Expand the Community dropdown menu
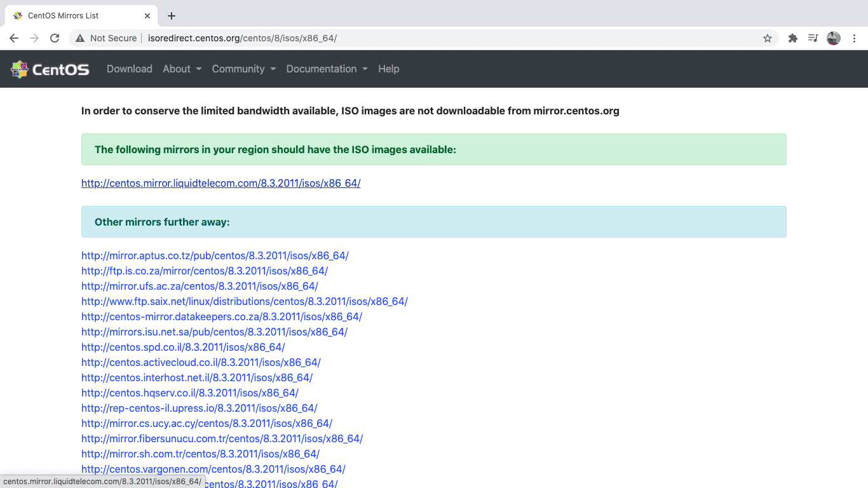The height and width of the screenshot is (488, 868). [x=244, y=69]
